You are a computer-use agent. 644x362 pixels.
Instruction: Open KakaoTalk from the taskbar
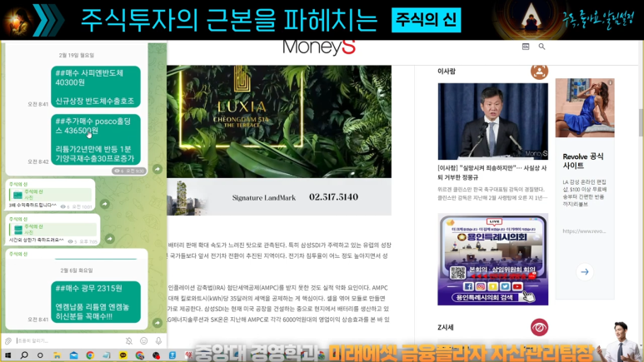point(122,355)
